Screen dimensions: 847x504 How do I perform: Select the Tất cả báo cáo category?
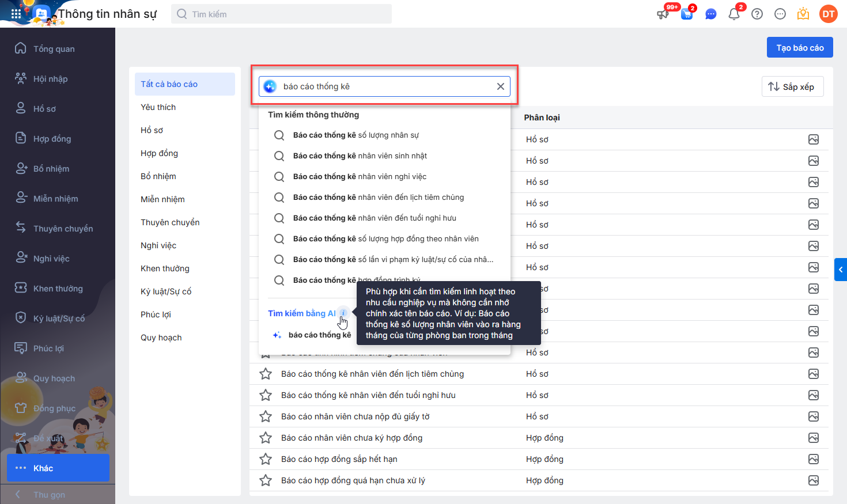coord(185,84)
